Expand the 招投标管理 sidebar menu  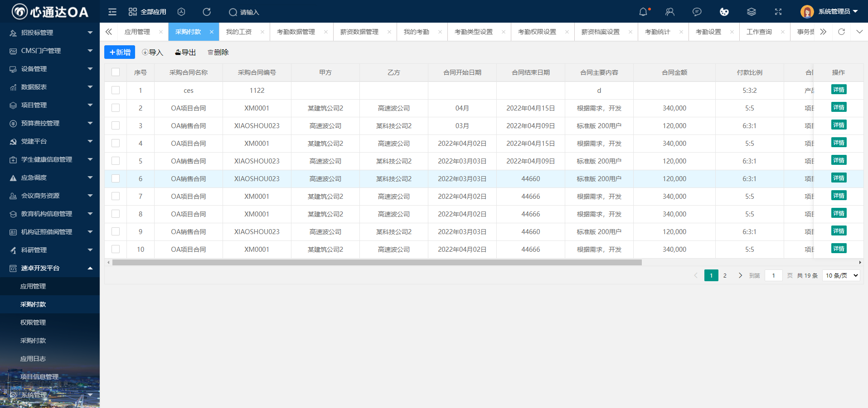(x=50, y=33)
